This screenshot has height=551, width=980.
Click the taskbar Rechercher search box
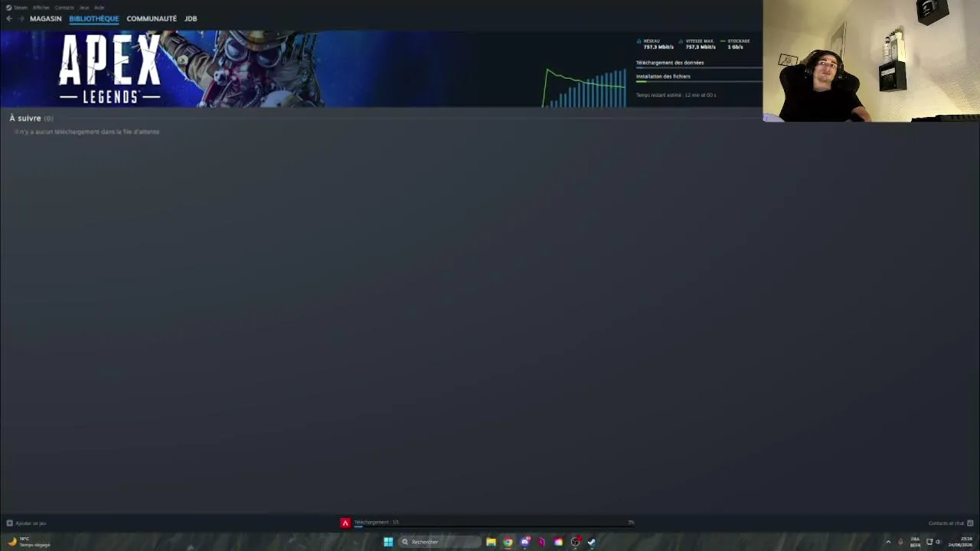tap(441, 542)
